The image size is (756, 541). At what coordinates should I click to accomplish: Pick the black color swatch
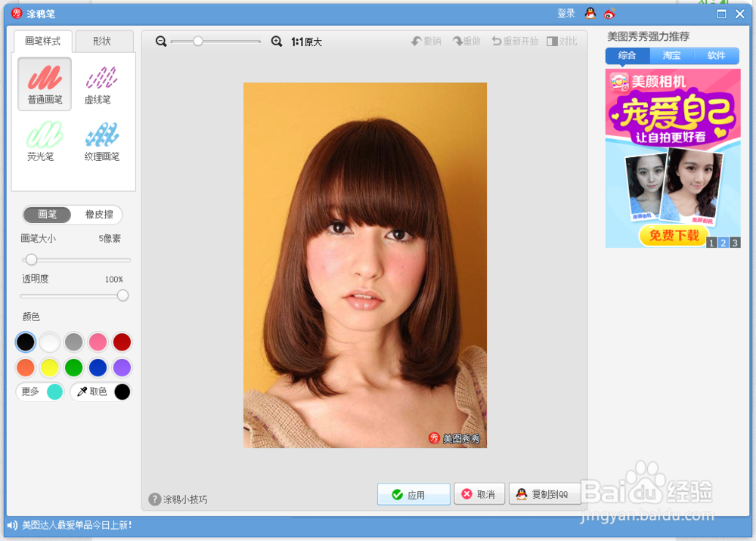(26, 342)
